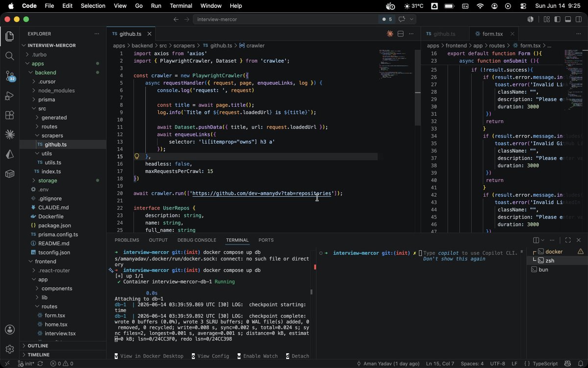Expand the OUTLINE section
The width and height of the screenshot is (588, 368).
[x=63, y=345]
